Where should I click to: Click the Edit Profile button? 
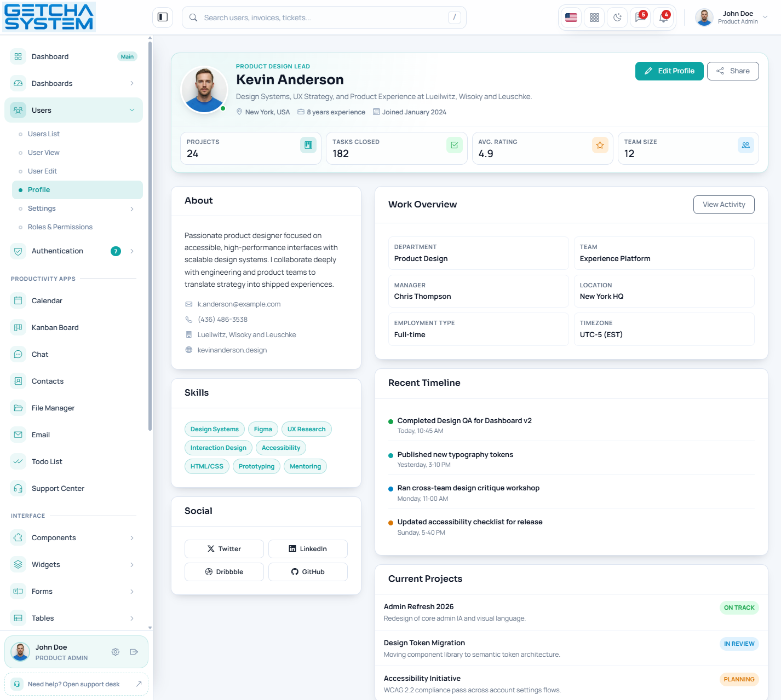tap(669, 71)
